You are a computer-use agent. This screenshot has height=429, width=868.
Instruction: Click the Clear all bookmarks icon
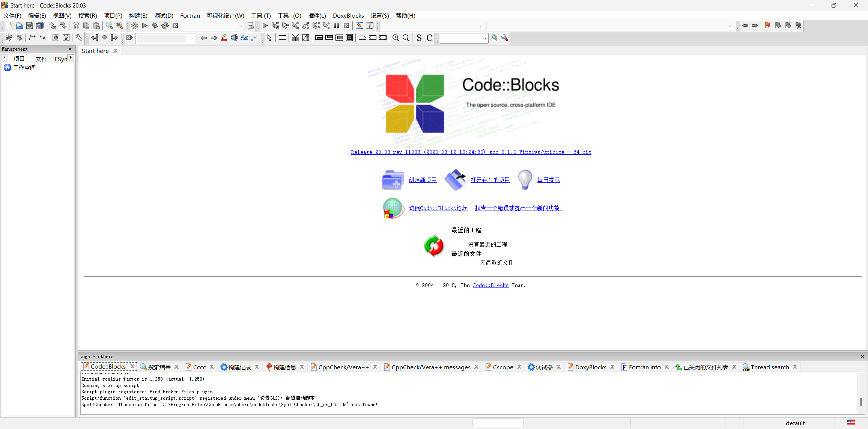pyautogui.click(x=799, y=26)
